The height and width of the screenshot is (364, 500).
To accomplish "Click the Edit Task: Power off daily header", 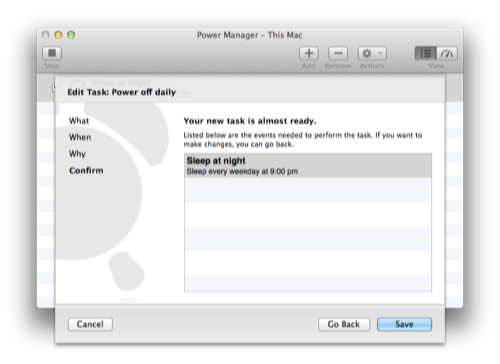I will (122, 92).
